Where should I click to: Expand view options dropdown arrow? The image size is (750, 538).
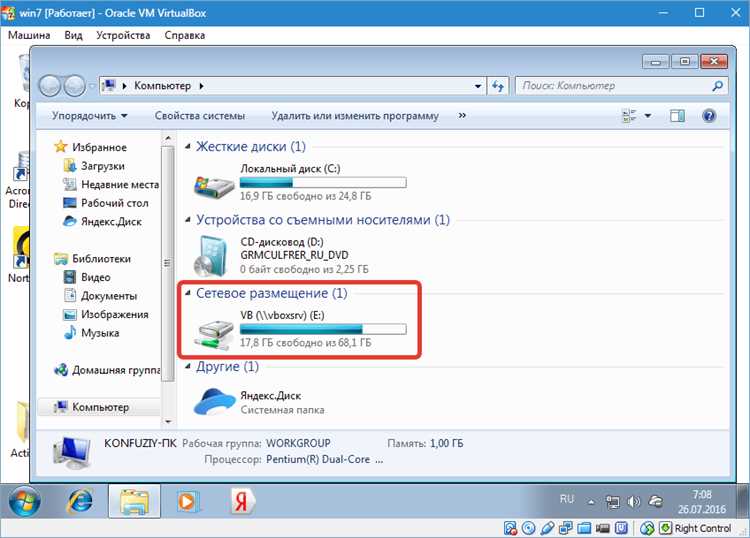click(x=648, y=116)
